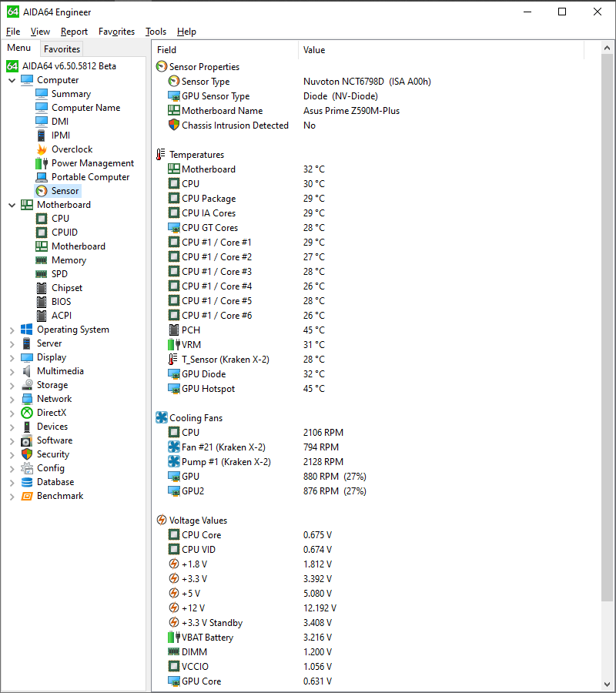Collapse the Computer tree node

coord(12,80)
